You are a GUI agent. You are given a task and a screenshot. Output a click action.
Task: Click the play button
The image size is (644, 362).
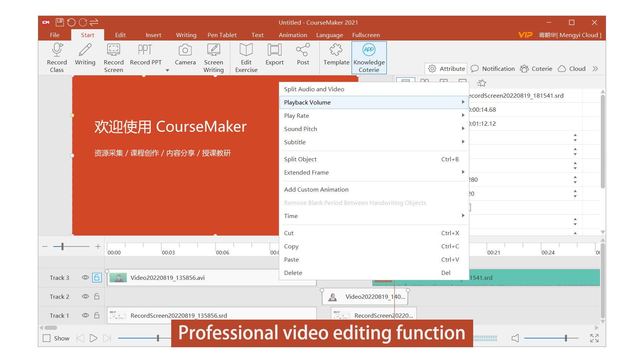(x=93, y=338)
